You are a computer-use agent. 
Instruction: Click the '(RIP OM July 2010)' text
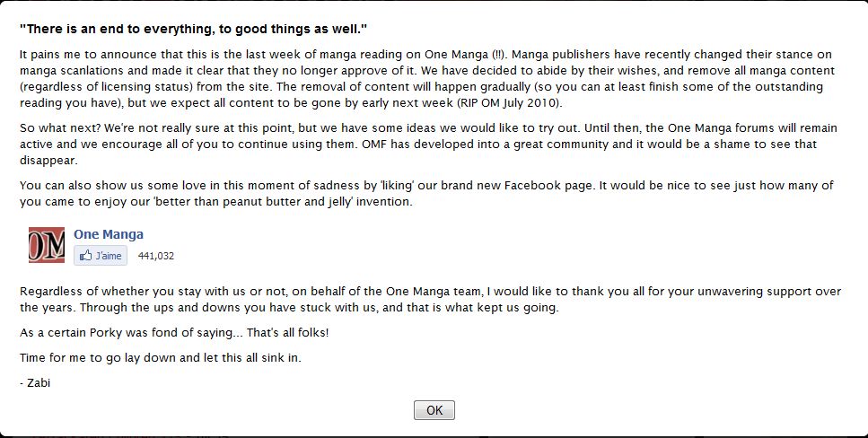(x=510, y=103)
